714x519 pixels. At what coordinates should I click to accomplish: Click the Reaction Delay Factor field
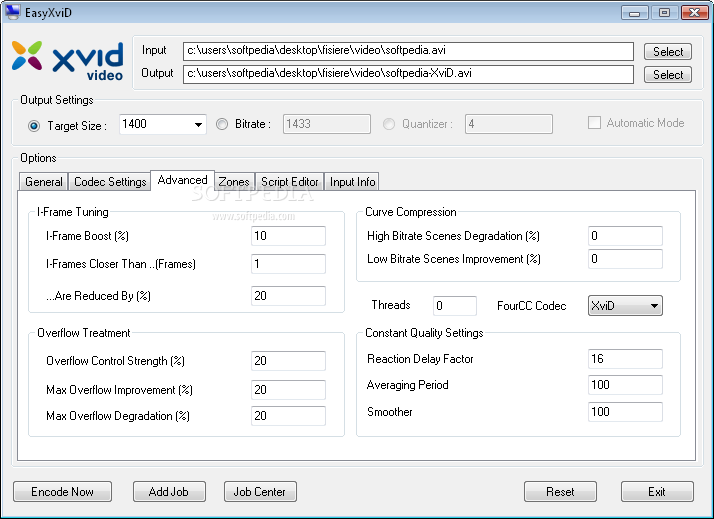tap(625, 359)
